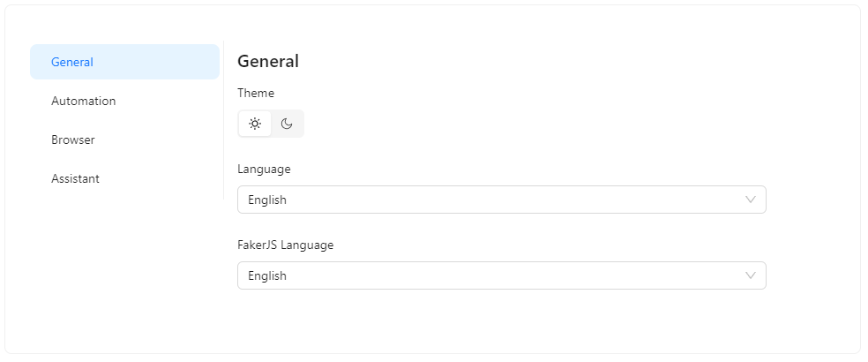Screen dimensions: 868x362
Task: Click the Language field label
Action: click(264, 169)
